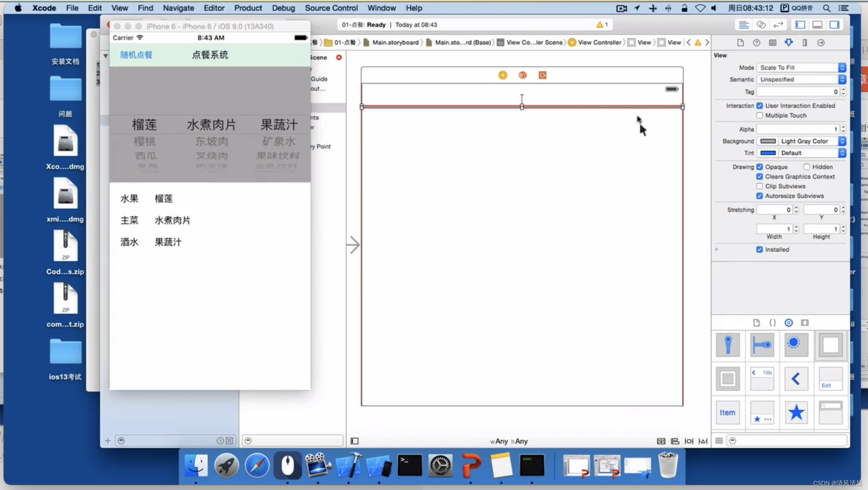868x490 pixels.
Task: Click the Alpha value stepper
Action: click(843, 129)
